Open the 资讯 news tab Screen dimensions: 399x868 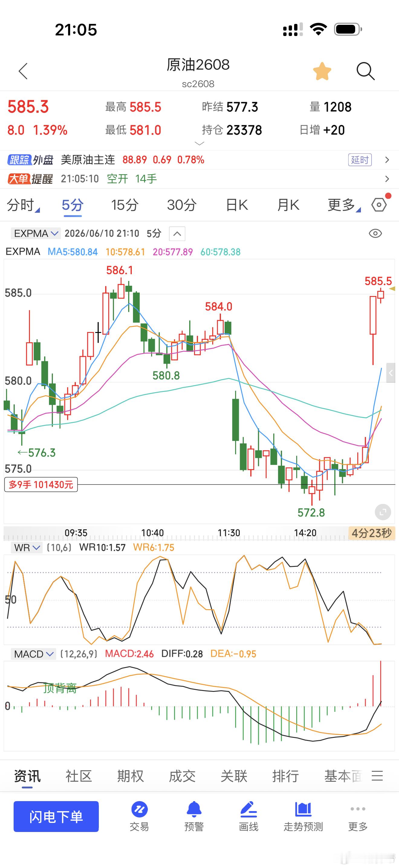point(27,776)
